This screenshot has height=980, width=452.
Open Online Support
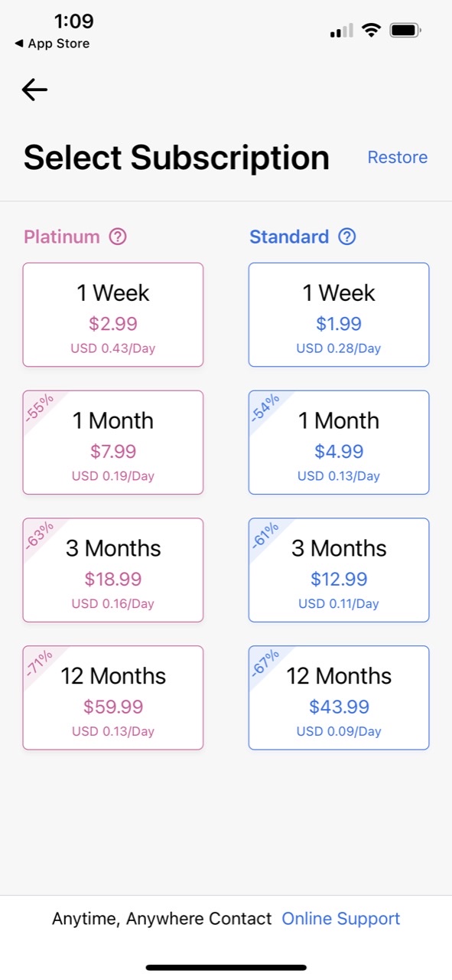coord(340,918)
